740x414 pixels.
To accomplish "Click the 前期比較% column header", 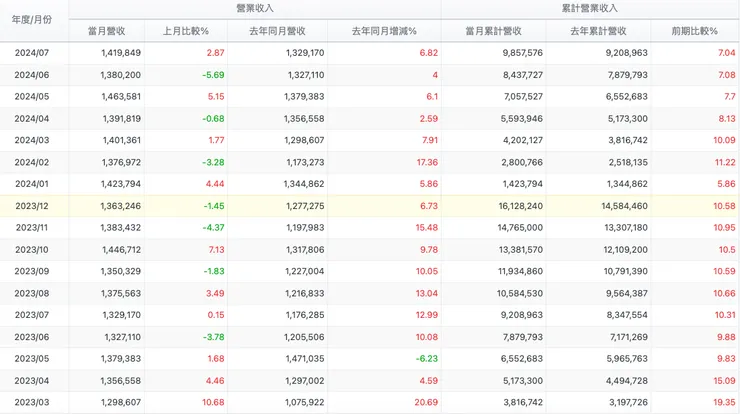I will [695, 31].
